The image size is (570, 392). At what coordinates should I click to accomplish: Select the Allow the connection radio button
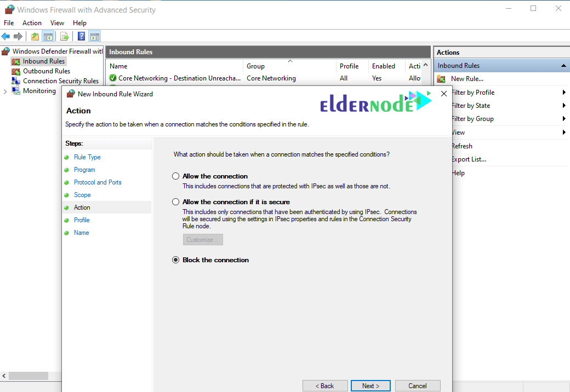[x=176, y=176]
